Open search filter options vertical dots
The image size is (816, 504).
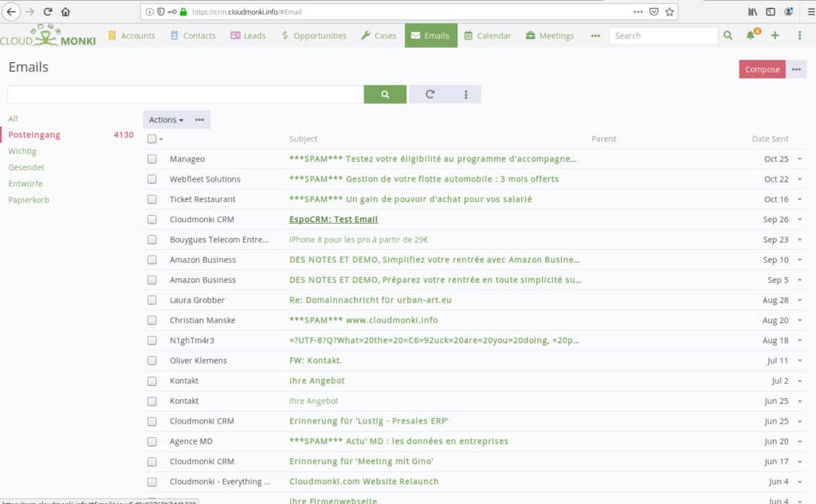click(x=465, y=94)
